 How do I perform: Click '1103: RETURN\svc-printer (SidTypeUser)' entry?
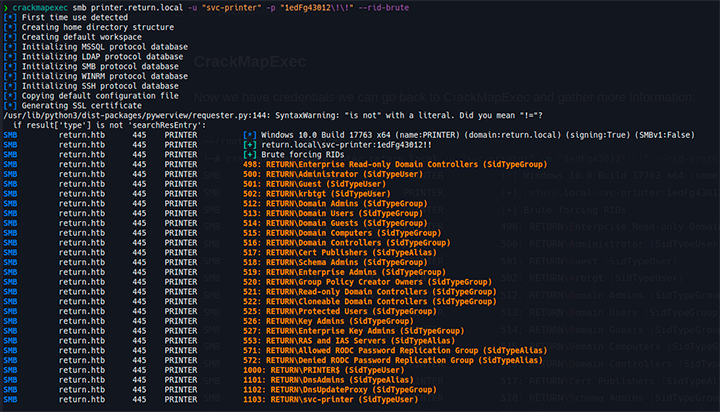(x=331, y=400)
